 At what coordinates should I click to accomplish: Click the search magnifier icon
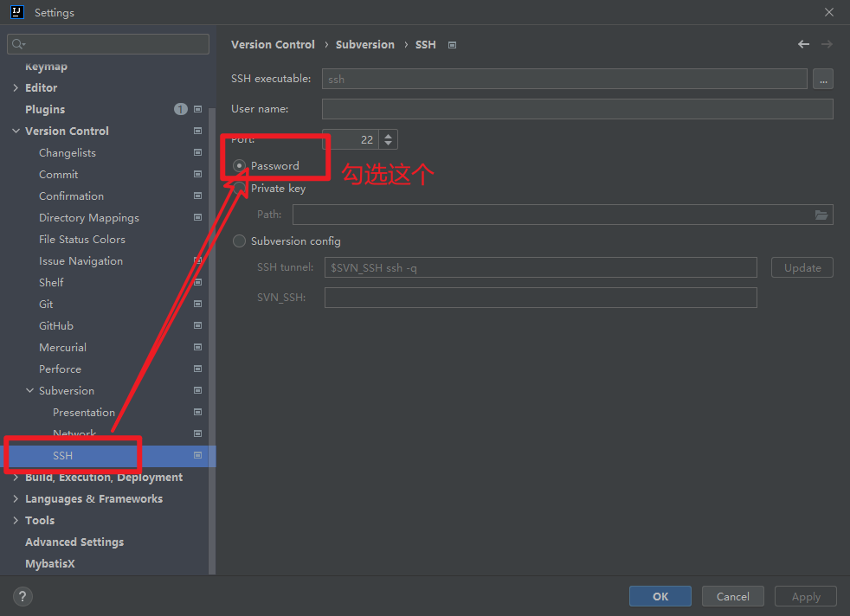pos(19,44)
